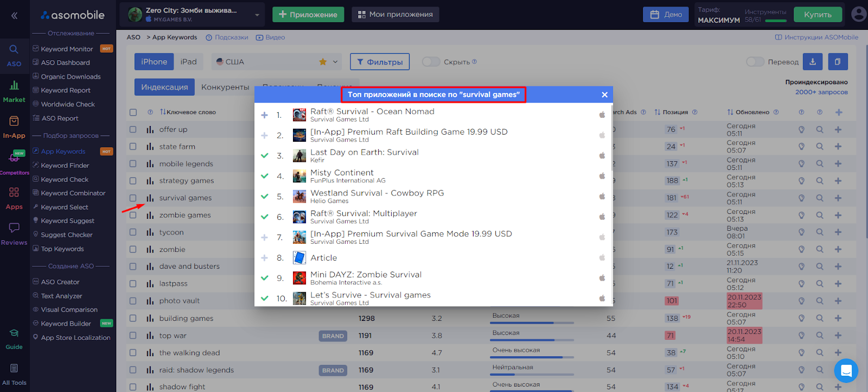Check the top war row checkbox
Screen dimensions: 868x392
coord(133,336)
